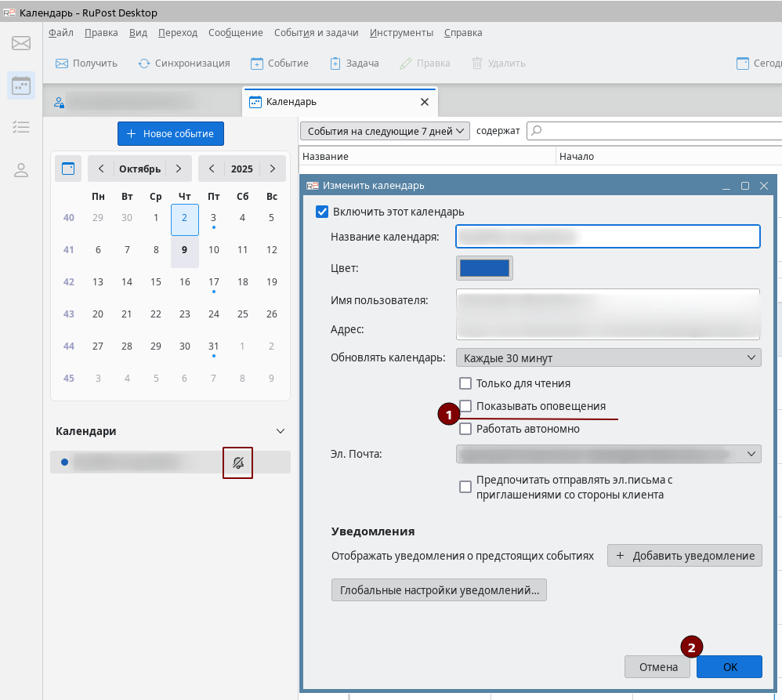Click the Synchronization toolbar icon

[144, 63]
